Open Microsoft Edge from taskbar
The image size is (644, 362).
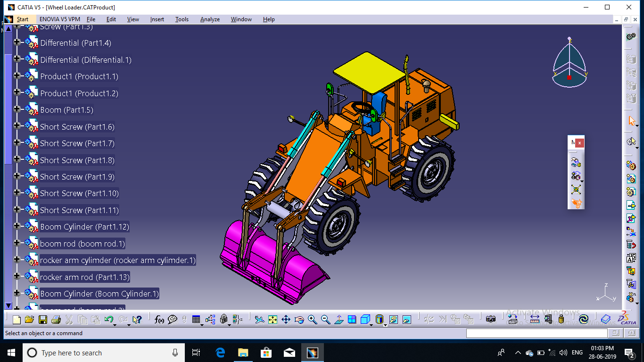pos(220,353)
